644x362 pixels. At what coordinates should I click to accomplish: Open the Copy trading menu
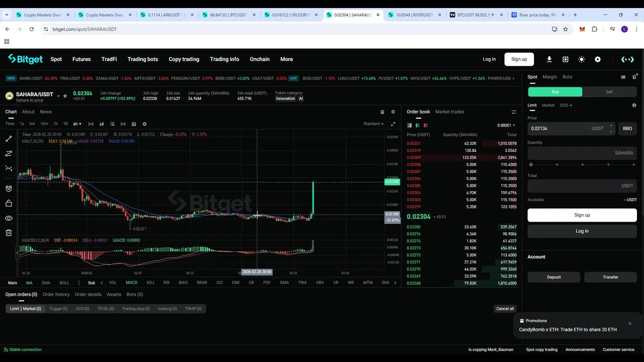184,59
